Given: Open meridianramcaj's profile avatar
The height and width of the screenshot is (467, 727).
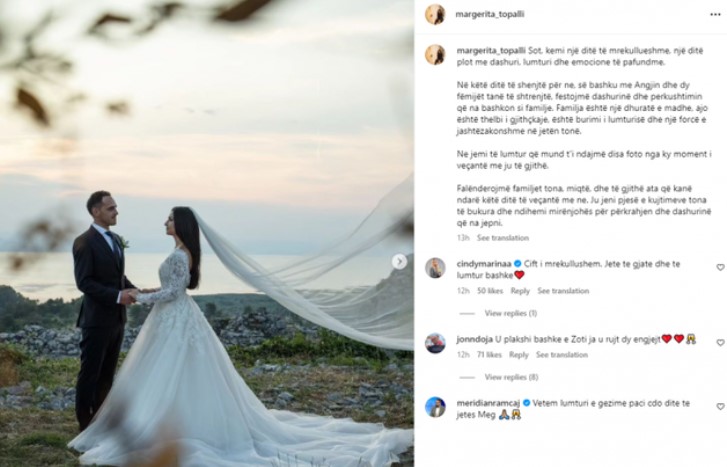Looking at the screenshot, I should click(435, 407).
